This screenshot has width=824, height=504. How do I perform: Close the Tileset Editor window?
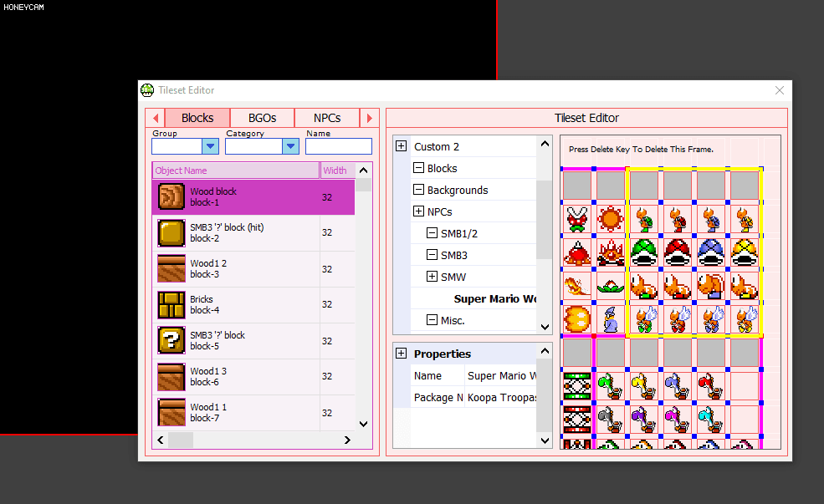coord(780,90)
